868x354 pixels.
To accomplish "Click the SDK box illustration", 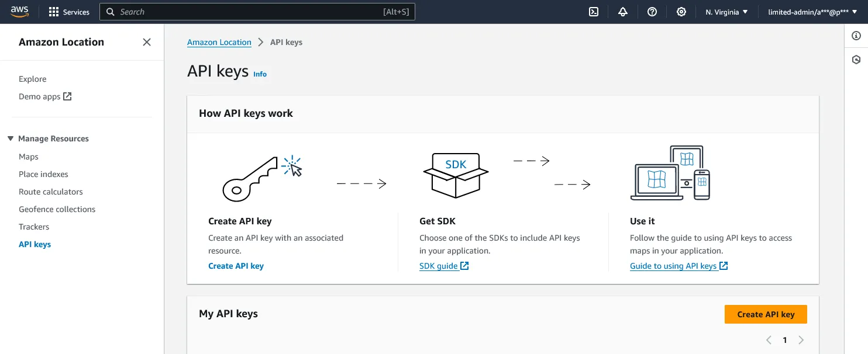I will click(x=456, y=175).
